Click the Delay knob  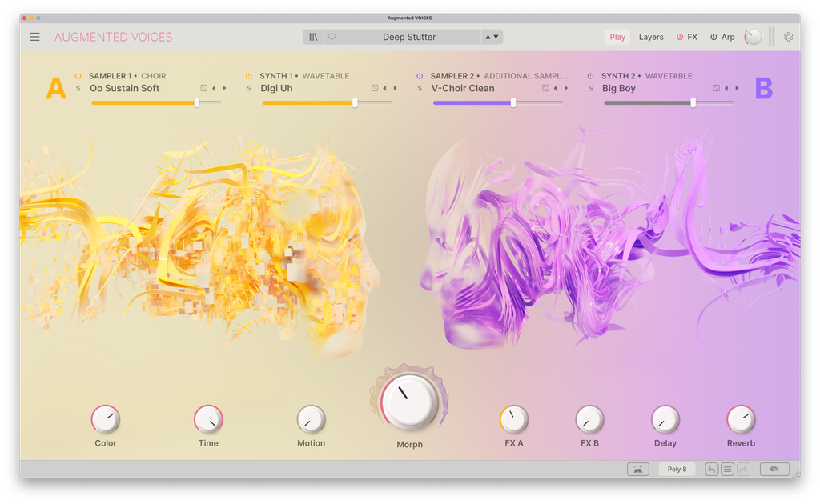pos(665,419)
